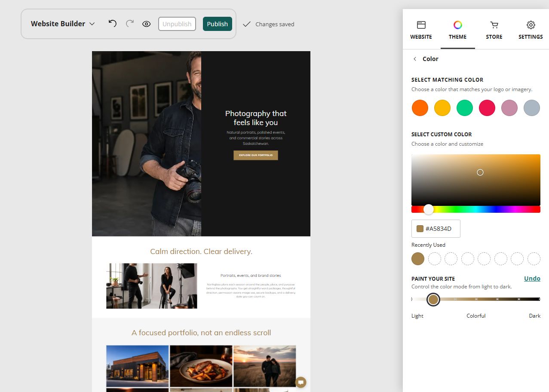
Task: Open the chat bubble icon
Action: point(301,382)
